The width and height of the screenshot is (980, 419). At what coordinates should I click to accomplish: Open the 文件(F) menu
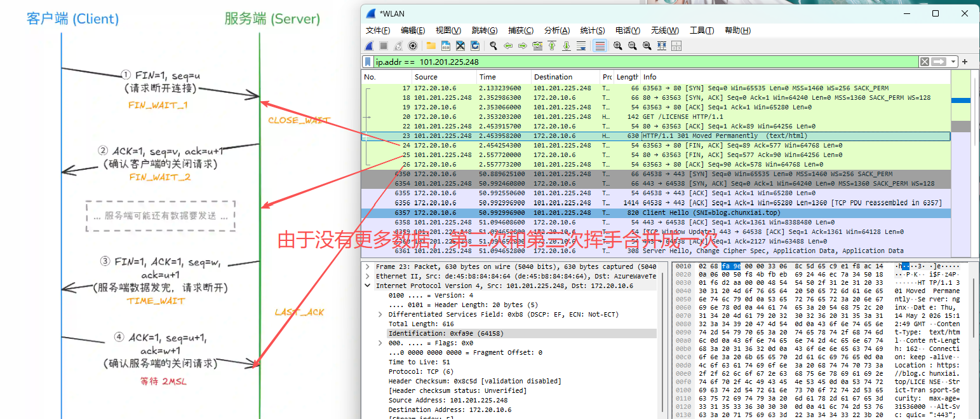pyautogui.click(x=378, y=31)
